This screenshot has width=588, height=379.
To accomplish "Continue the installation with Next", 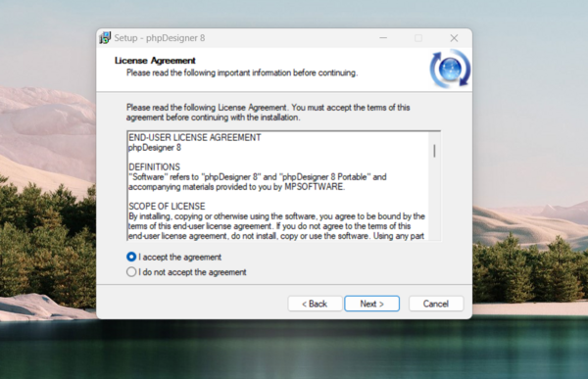I will click(371, 304).
